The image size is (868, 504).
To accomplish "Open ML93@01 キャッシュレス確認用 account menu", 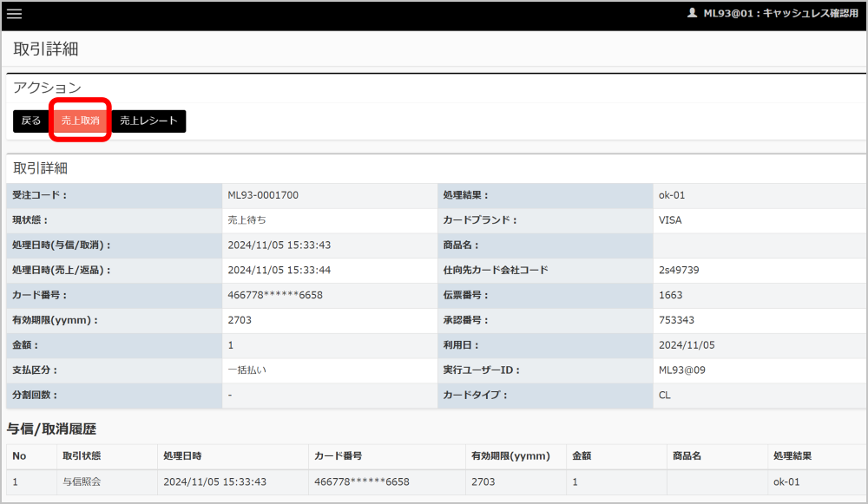I will pos(780,14).
